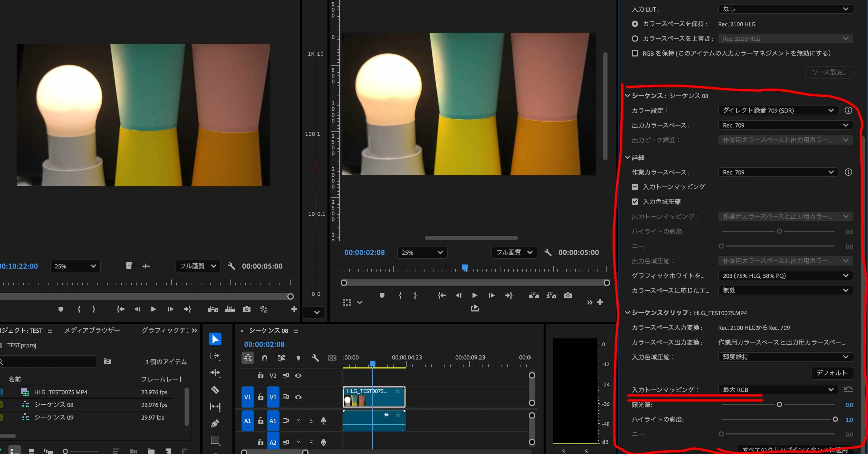Select the Pen tool in toolbar
Screen dimensions: 868x454
[215, 423]
